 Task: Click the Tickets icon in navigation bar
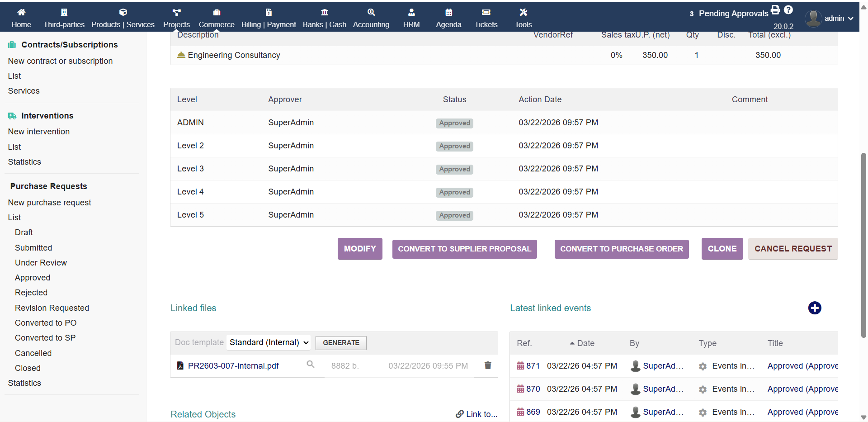486,12
